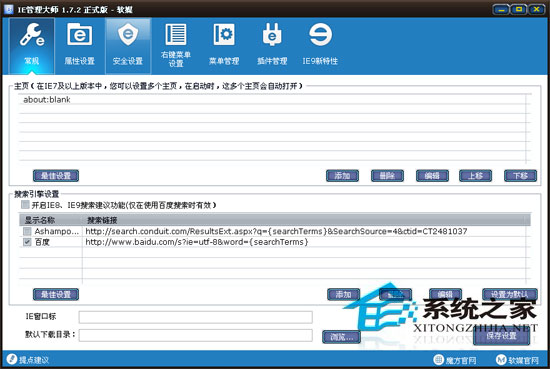Select the 百度 name cell
Viewport: 550px width, 369px height.
pos(42,242)
